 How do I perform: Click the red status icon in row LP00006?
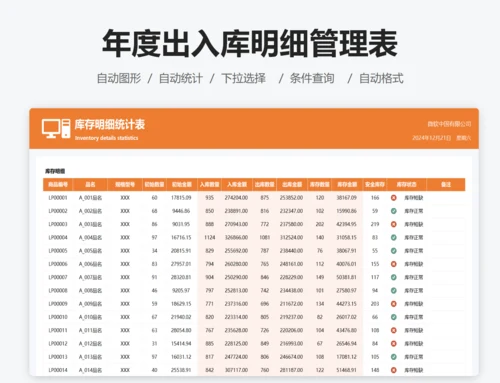(x=394, y=264)
